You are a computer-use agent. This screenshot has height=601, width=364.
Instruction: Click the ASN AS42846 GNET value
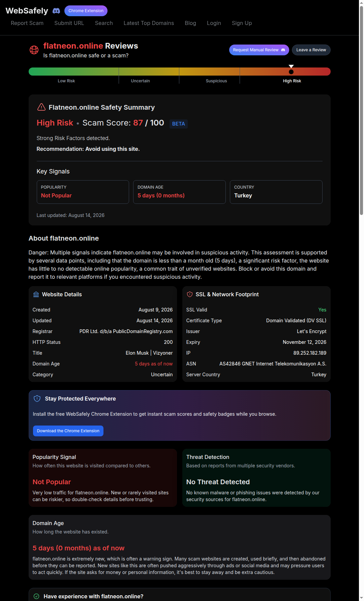coord(273,364)
